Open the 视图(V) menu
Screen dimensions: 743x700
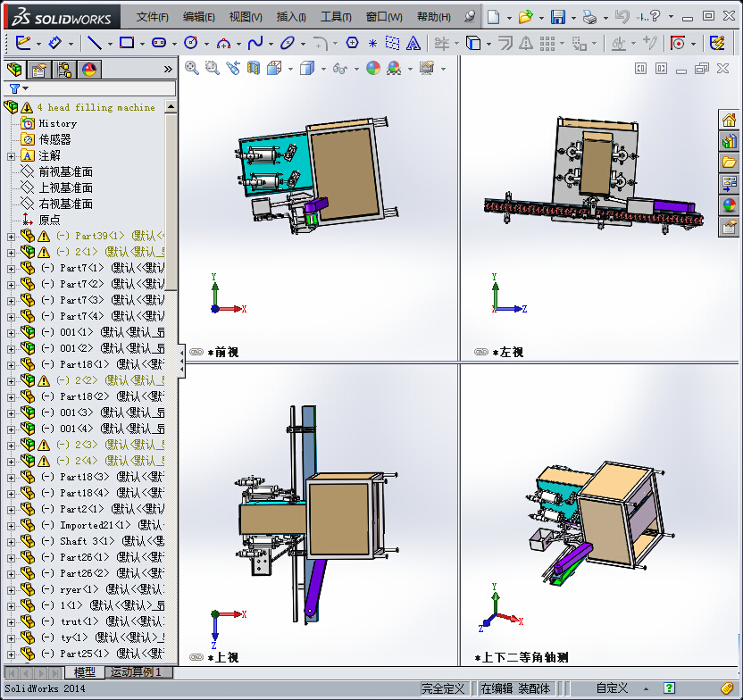246,17
